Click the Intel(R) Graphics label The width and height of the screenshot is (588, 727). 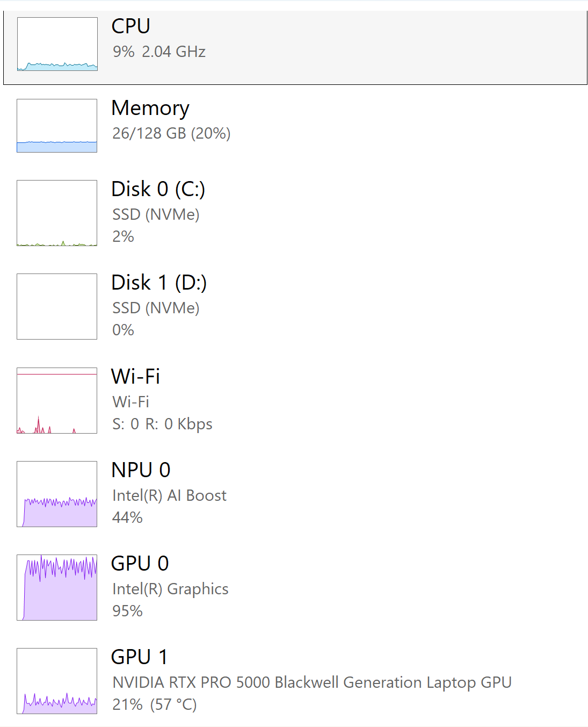[x=170, y=589]
